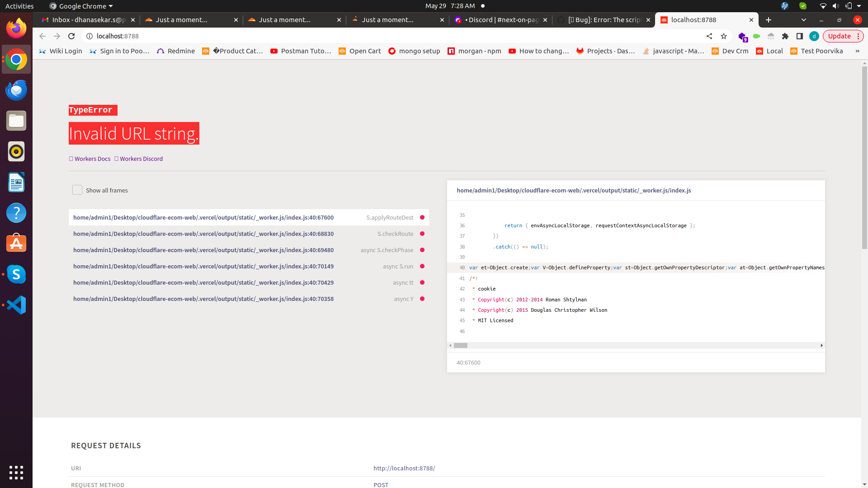Click the Update button
This screenshot has height=488, width=868.
pyautogui.click(x=840, y=36)
